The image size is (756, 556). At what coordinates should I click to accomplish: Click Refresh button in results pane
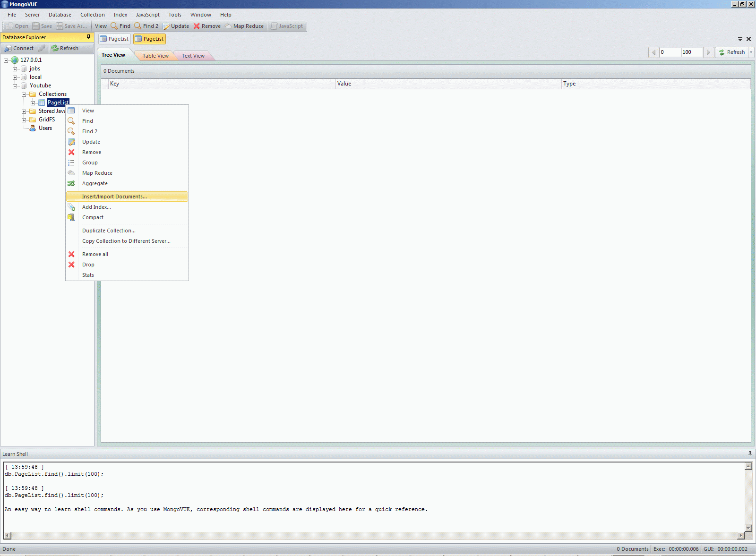[x=732, y=52]
